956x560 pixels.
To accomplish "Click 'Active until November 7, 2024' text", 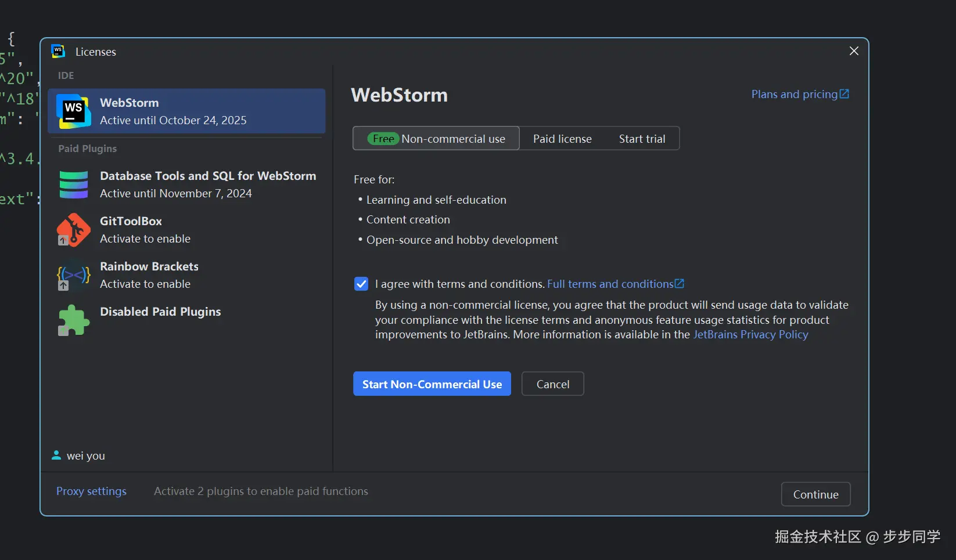I will (x=176, y=193).
